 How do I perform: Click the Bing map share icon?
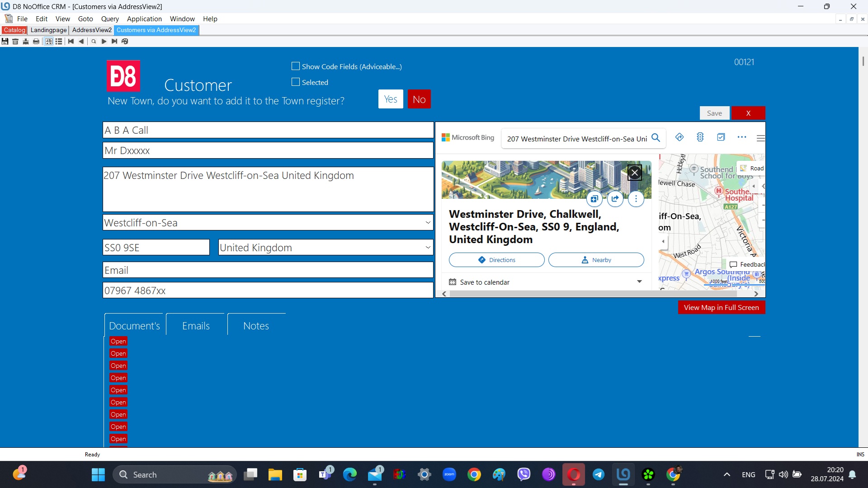[615, 199]
